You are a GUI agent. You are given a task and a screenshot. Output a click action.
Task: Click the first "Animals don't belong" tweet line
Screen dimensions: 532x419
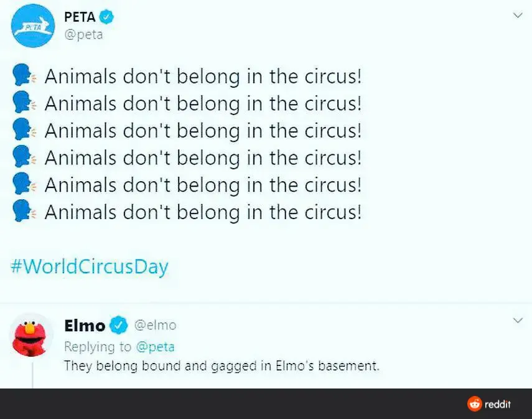click(203, 77)
